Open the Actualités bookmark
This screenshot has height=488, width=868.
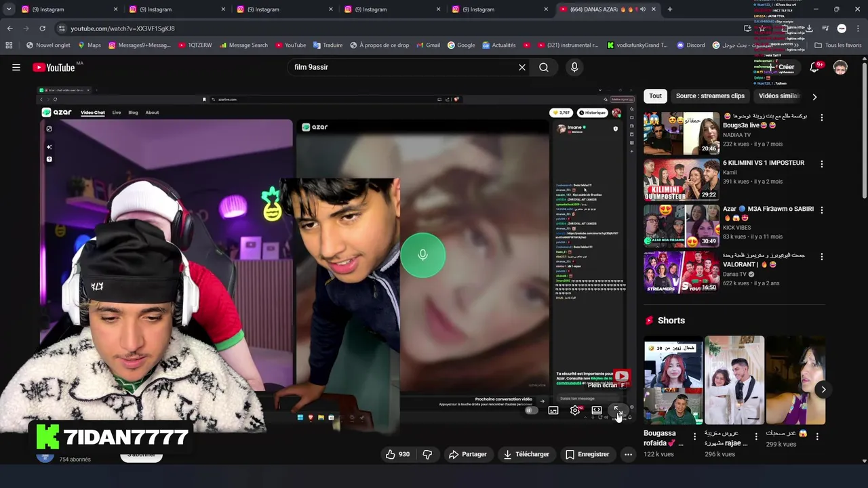[x=498, y=45]
